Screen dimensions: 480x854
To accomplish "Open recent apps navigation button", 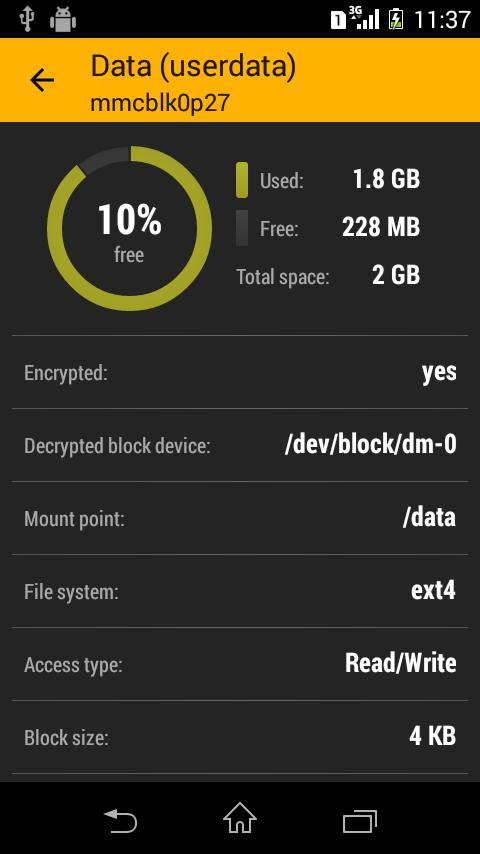I will tap(360, 821).
